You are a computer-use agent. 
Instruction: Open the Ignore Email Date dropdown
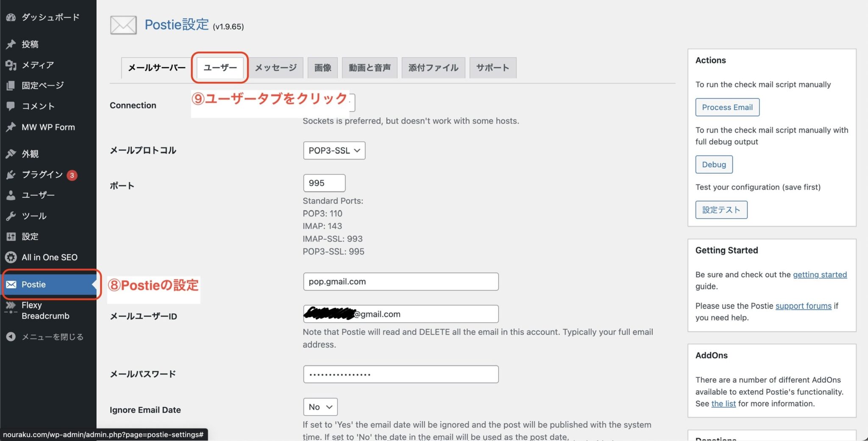pos(320,407)
